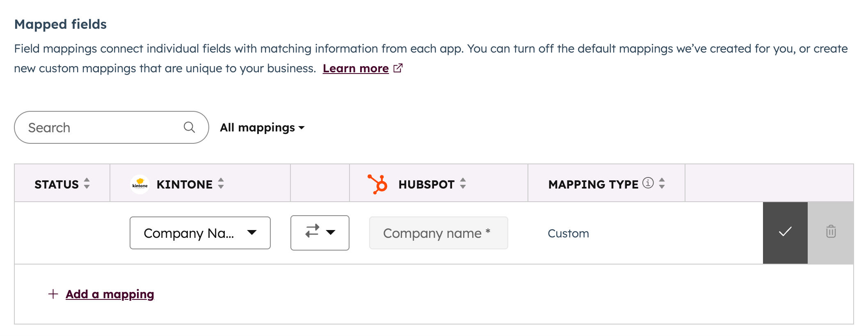Click the Mapped fields heading
The width and height of the screenshot is (868, 336).
[60, 24]
